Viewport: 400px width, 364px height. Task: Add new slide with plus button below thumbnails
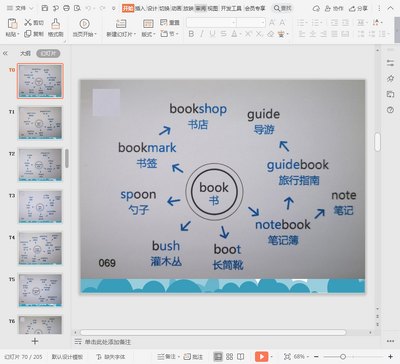pyautogui.click(x=35, y=341)
